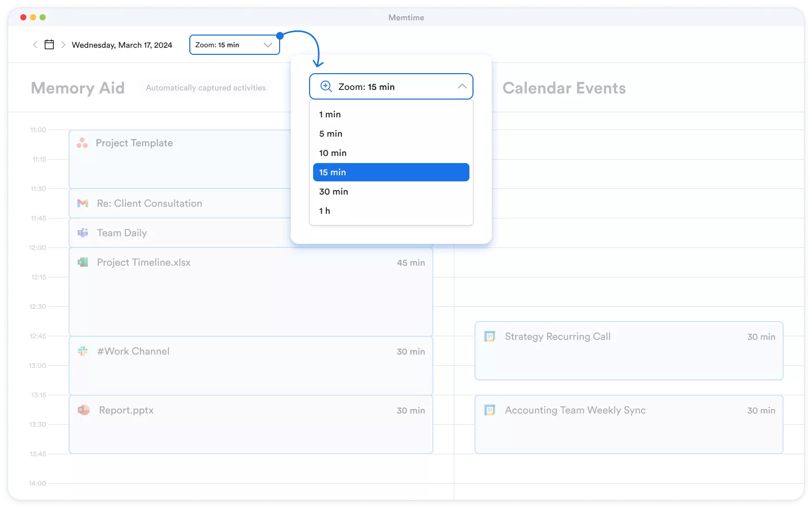812x508 pixels.
Task: Choose the 30 min zoom level
Action: tap(333, 192)
